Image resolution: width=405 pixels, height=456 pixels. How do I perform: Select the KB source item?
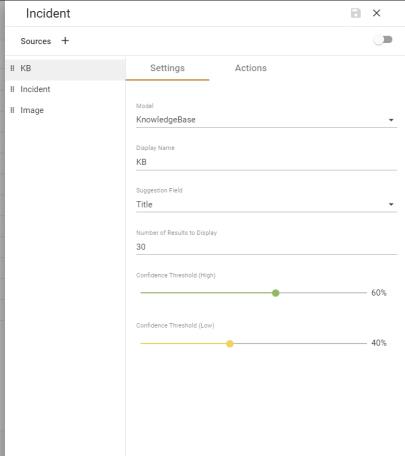pos(65,68)
